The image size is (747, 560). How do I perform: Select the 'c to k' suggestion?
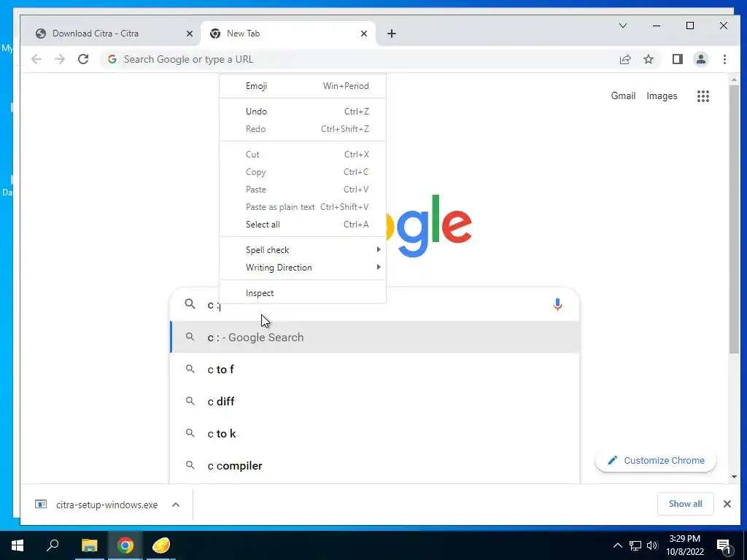(375, 434)
